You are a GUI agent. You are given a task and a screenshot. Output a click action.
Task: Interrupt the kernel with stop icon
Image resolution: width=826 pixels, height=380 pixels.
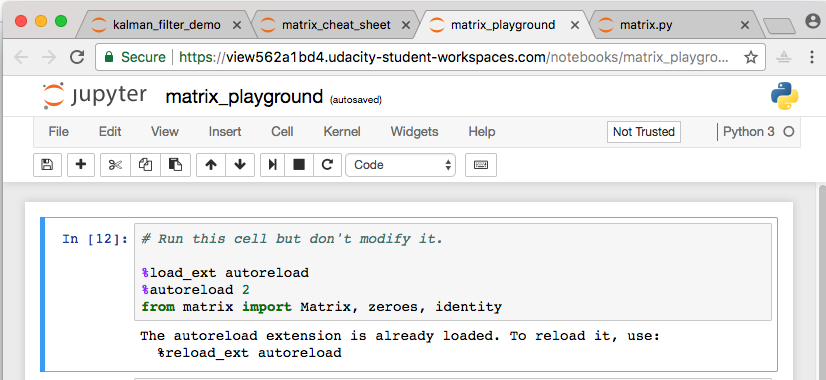[299, 165]
